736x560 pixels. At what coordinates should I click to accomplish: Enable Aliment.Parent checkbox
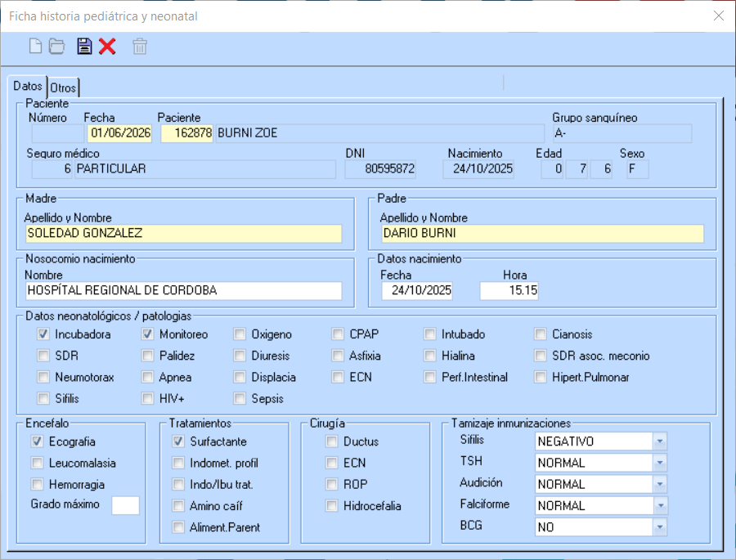178,527
